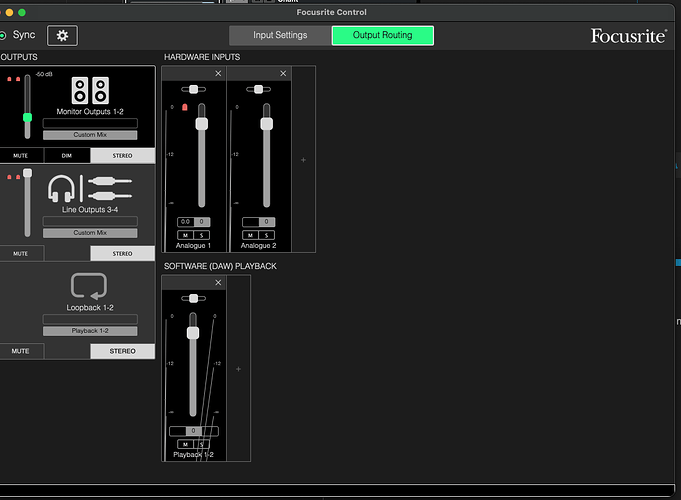Image resolution: width=681 pixels, height=500 pixels.
Task: Click the Line Outputs 3-4 jack plugs icon
Action: [x=110, y=189]
